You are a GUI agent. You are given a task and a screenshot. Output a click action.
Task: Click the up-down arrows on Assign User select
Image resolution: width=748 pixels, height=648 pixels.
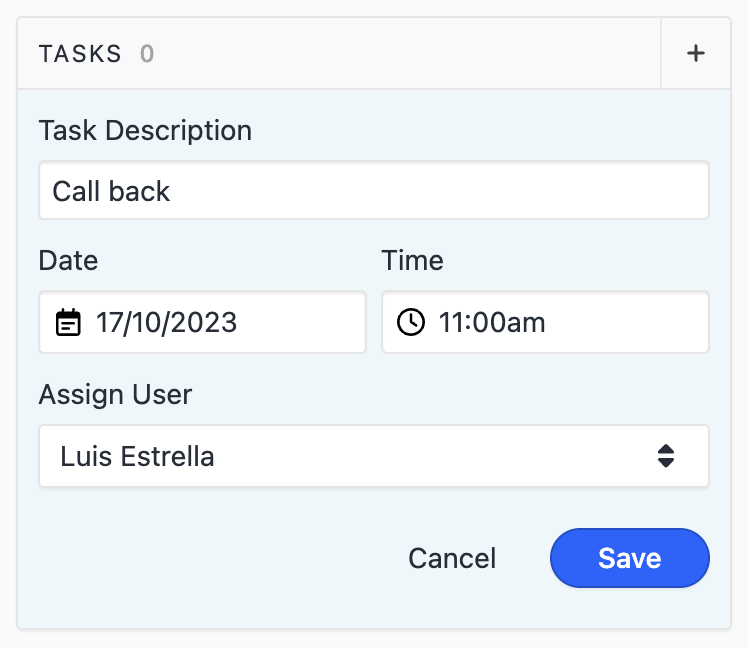click(666, 457)
